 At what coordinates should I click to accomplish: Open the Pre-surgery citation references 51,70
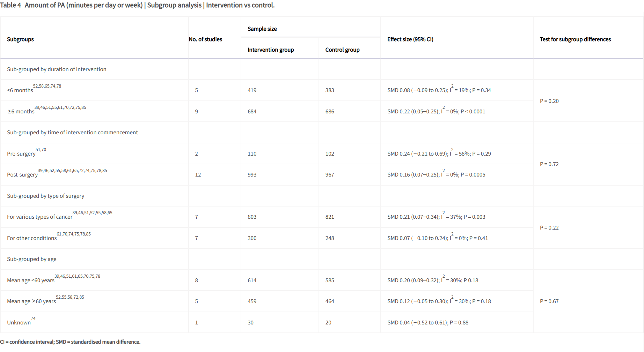coord(41,150)
